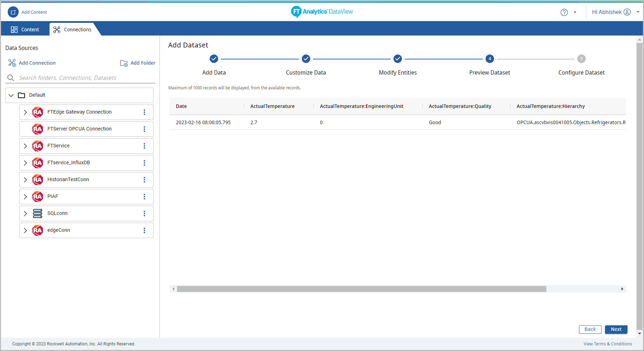This screenshot has width=644, height=351.
Task: Click the Next button
Action: [616, 330]
